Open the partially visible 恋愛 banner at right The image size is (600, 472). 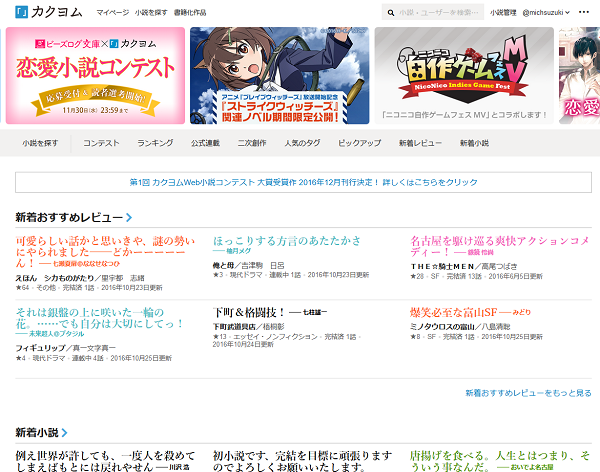click(x=579, y=75)
